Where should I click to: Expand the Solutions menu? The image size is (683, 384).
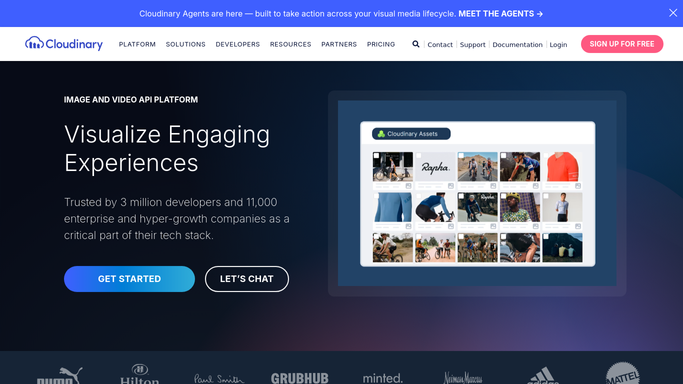click(x=186, y=44)
